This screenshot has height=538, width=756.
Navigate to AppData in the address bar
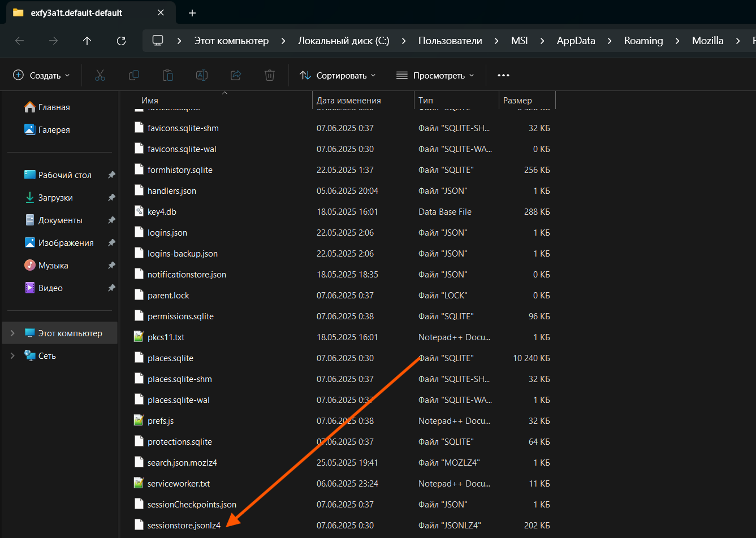point(576,41)
